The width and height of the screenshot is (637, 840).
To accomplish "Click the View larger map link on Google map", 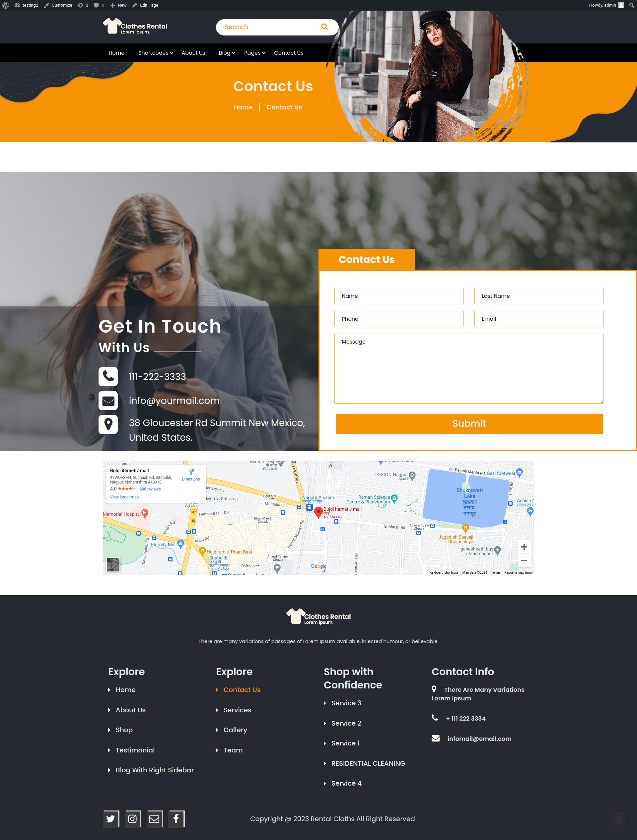I will (x=124, y=497).
